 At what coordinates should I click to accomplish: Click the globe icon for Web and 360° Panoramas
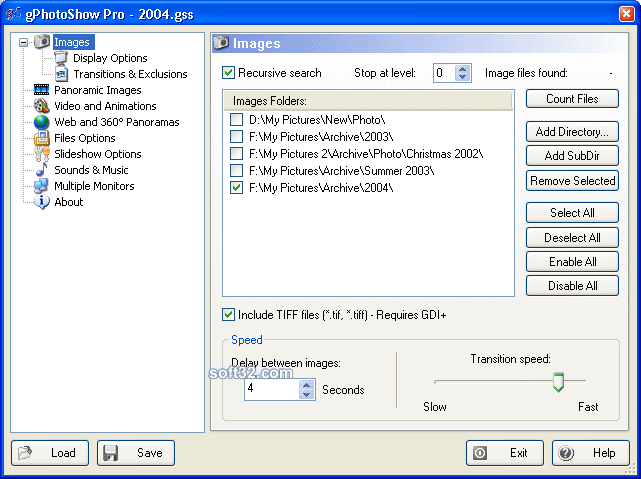coord(42,122)
